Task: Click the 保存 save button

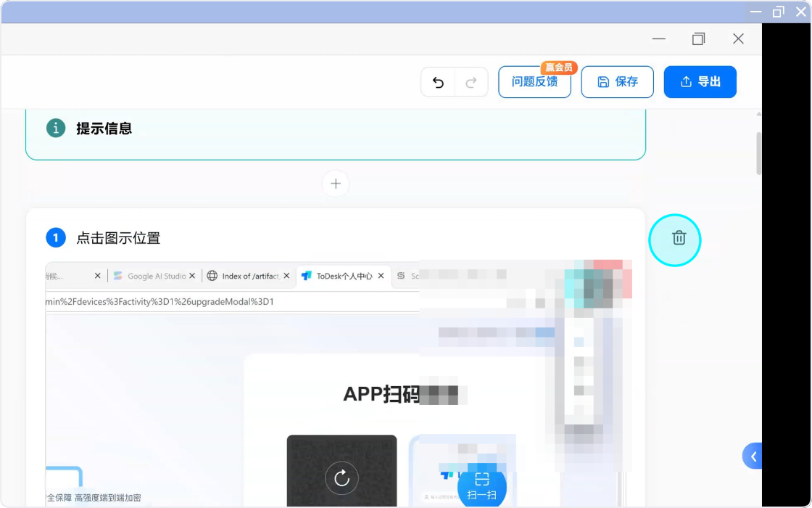Action: coord(617,82)
